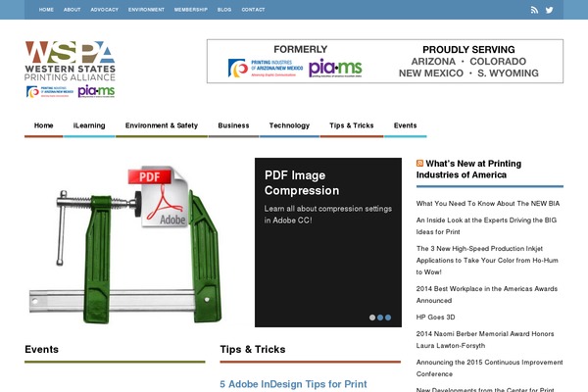Click 'Learn all about compression settings' slide text
Image resolution: width=588 pixels, height=392 pixels.
(x=328, y=215)
